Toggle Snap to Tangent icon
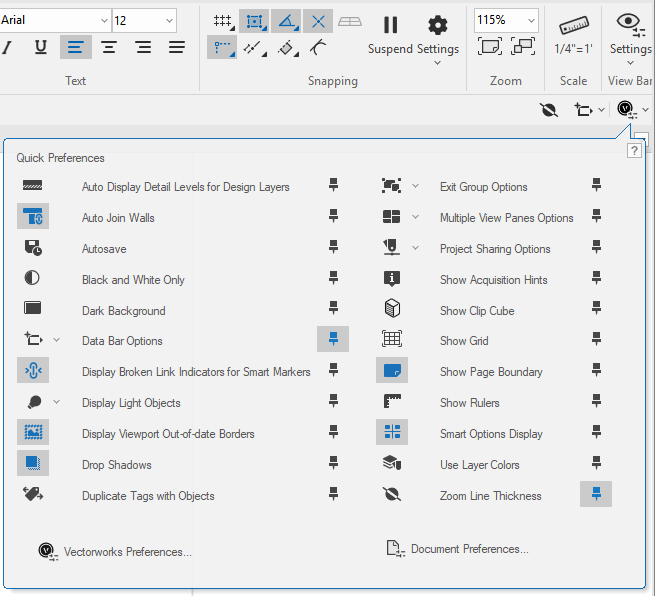Screen dimensions: 655x596 (x=318, y=47)
